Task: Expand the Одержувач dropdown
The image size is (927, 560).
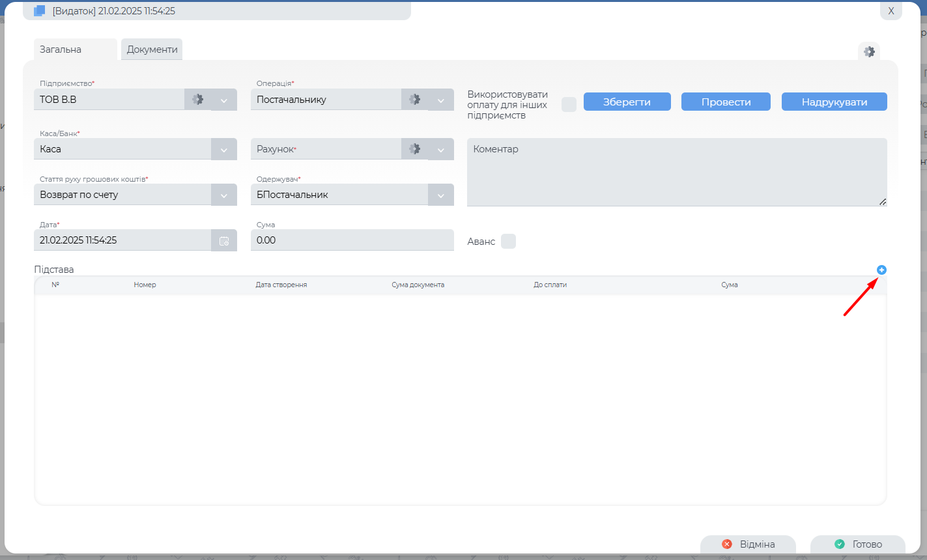Action: point(441,195)
